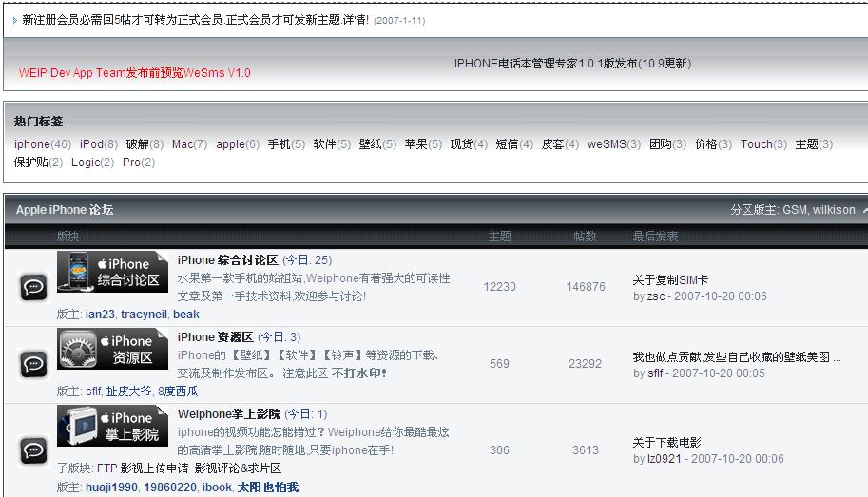Click the topic count 12230
The image size is (868, 497).
[499, 287]
